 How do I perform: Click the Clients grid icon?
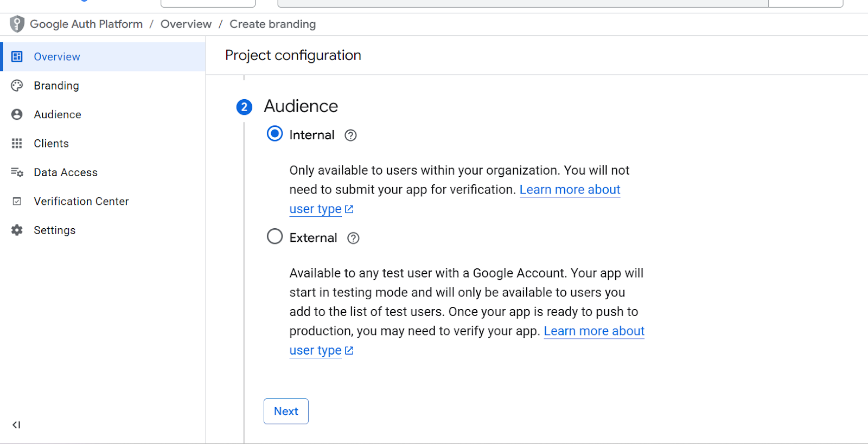pos(17,143)
